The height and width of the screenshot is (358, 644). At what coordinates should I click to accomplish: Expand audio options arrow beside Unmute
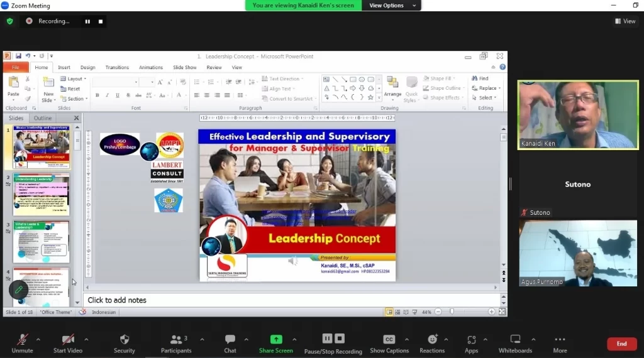(x=38, y=340)
